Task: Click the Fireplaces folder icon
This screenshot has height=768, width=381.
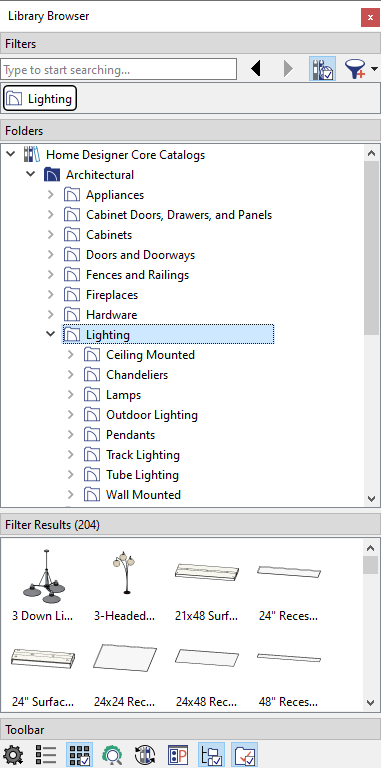Action: [72, 295]
